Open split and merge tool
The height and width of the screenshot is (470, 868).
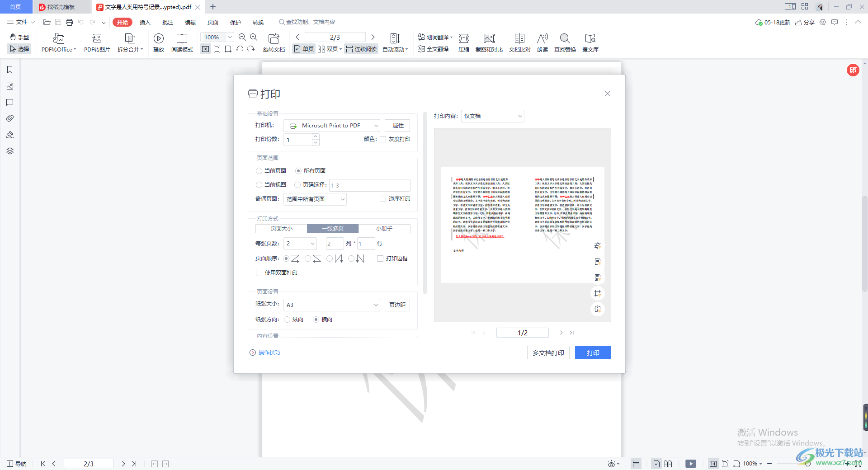click(x=130, y=43)
